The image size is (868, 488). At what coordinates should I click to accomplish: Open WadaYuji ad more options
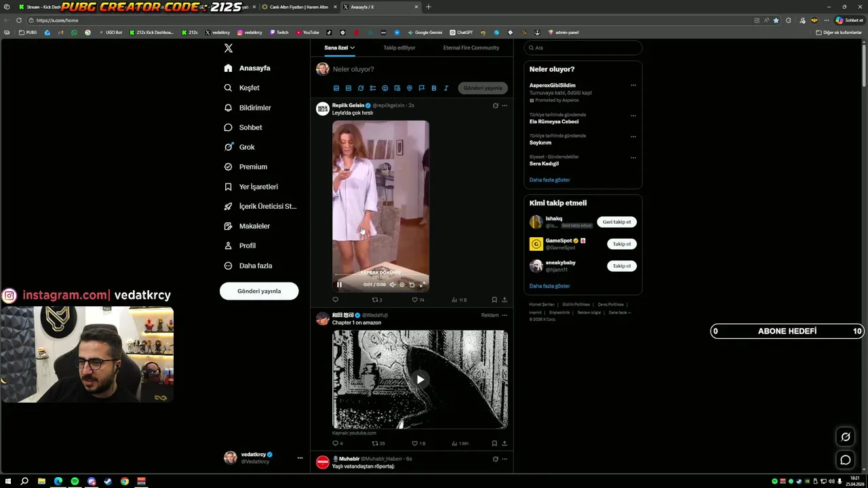505,315
